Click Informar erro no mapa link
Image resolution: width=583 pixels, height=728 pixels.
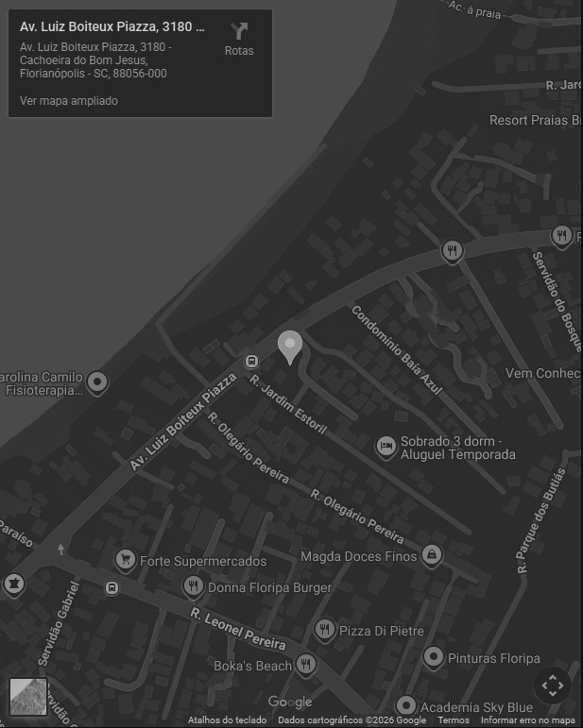coord(527,720)
